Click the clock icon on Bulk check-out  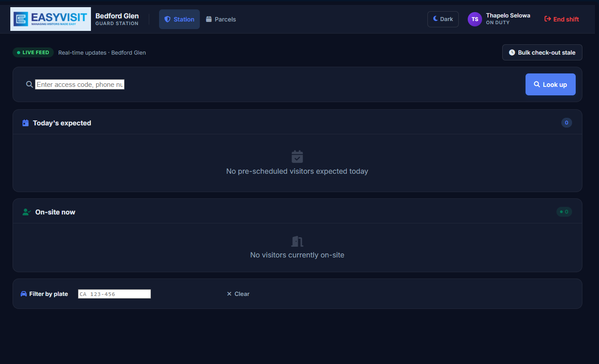click(512, 52)
